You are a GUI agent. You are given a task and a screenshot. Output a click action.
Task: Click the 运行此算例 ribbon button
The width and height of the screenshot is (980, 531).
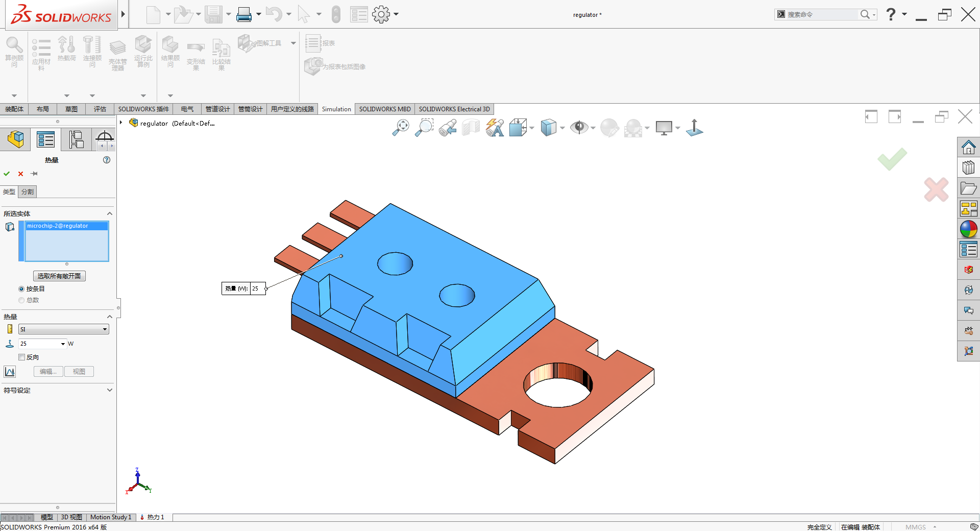pos(143,51)
